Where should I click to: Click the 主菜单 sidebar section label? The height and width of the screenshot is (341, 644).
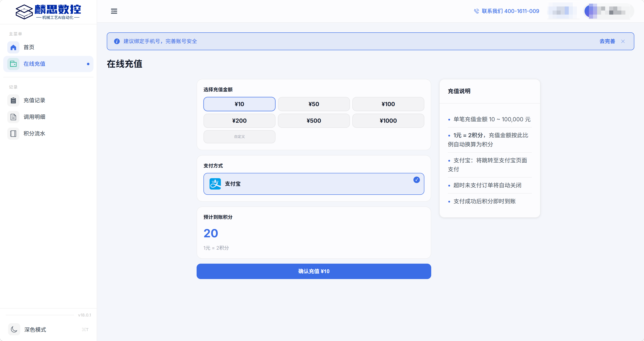tap(16, 34)
